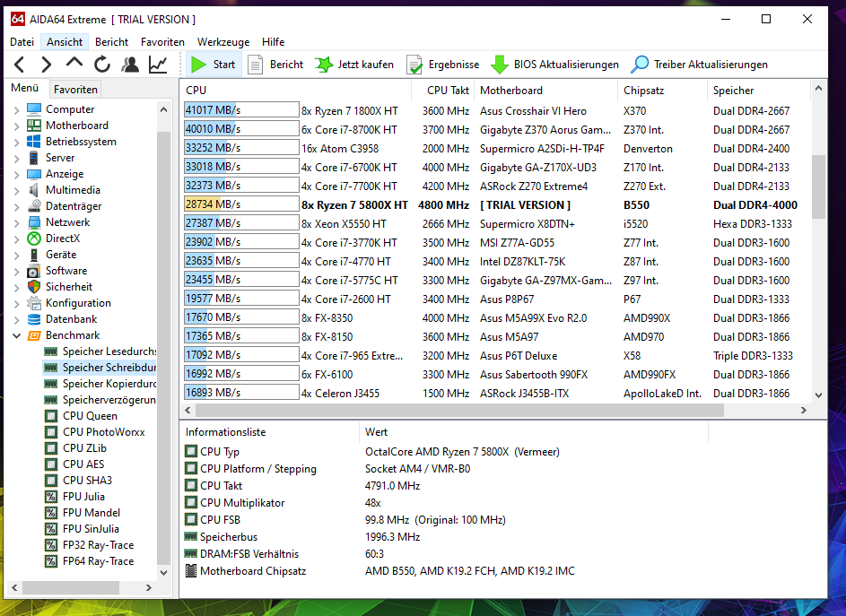The width and height of the screenshot is (846, 616).
Task: Select the FPU Mandel benchmark icon
Action: (x=51, y=513)
